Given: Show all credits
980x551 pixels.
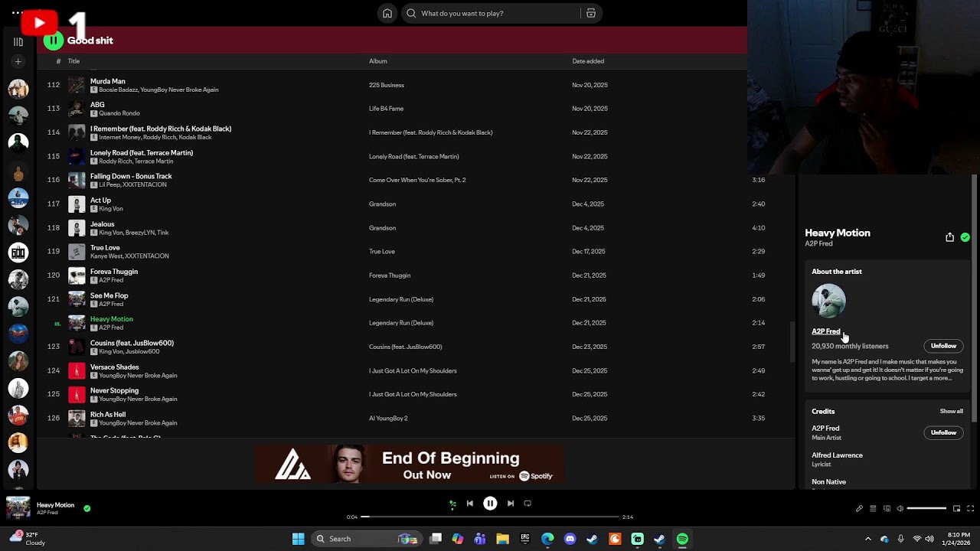Looking at the screenshot, I should [952, 411].
